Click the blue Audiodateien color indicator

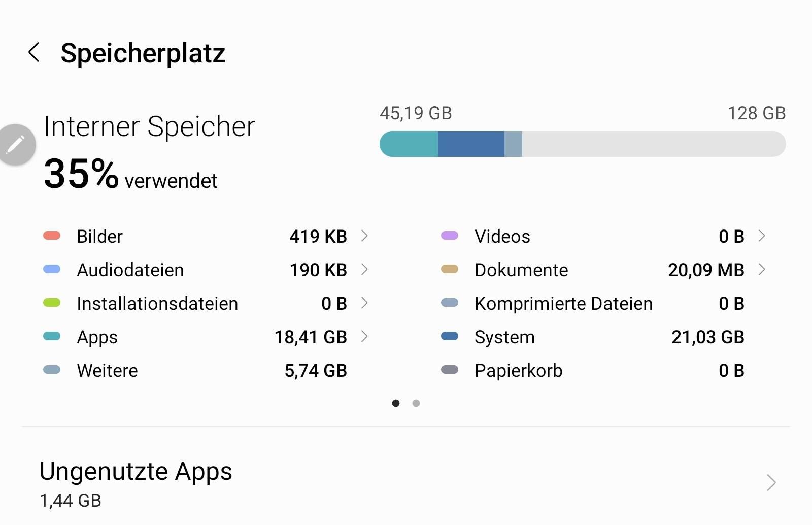pos(52,269)
